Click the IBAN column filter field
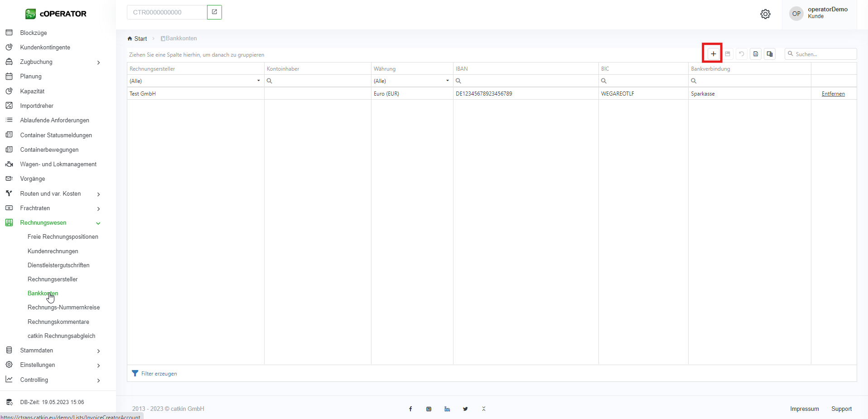Screen dimensions: 868x419 coord(528,81)
